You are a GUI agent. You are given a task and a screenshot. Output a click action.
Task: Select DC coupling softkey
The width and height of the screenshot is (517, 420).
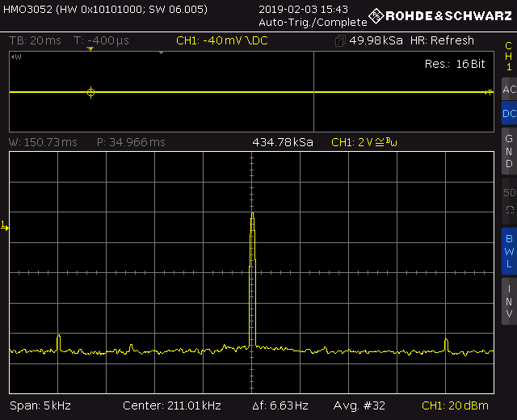508,114
